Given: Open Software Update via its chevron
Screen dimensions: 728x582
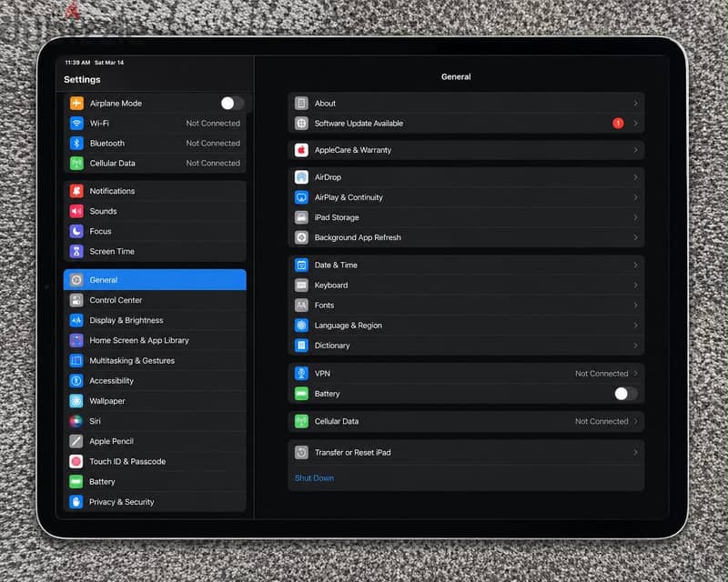Looking at the screenshot, I should [635, 123].
